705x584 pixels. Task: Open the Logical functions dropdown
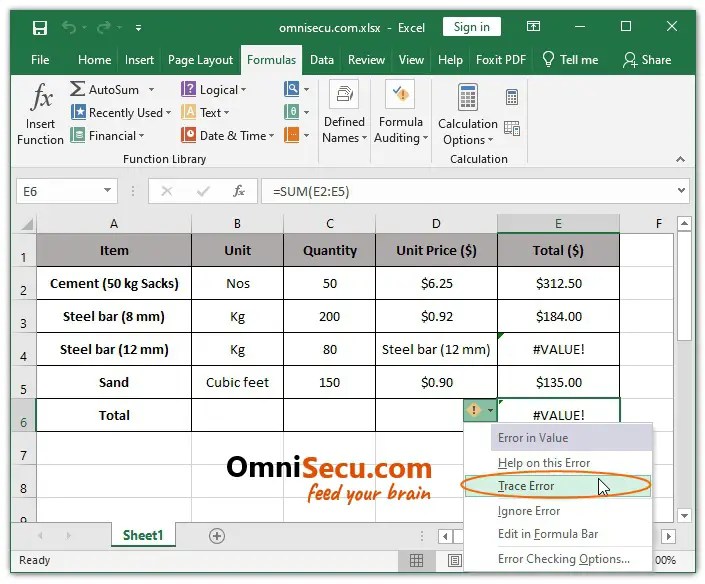[214, 89]
